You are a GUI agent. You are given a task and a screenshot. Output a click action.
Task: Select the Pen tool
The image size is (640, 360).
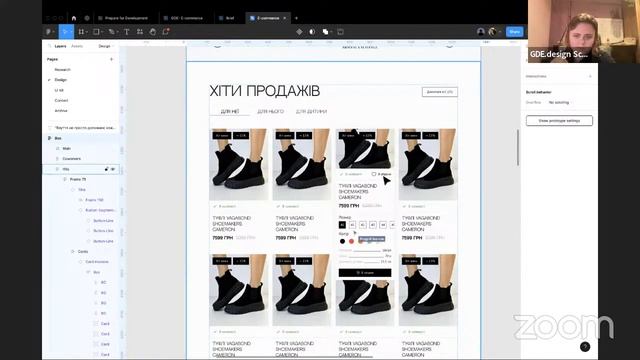coord(111,31)
